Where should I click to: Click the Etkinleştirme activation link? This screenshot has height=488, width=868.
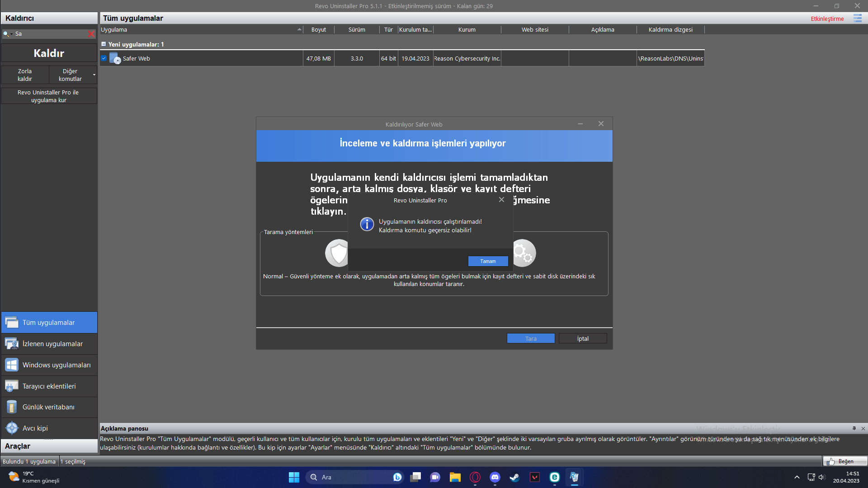(827, 19)
